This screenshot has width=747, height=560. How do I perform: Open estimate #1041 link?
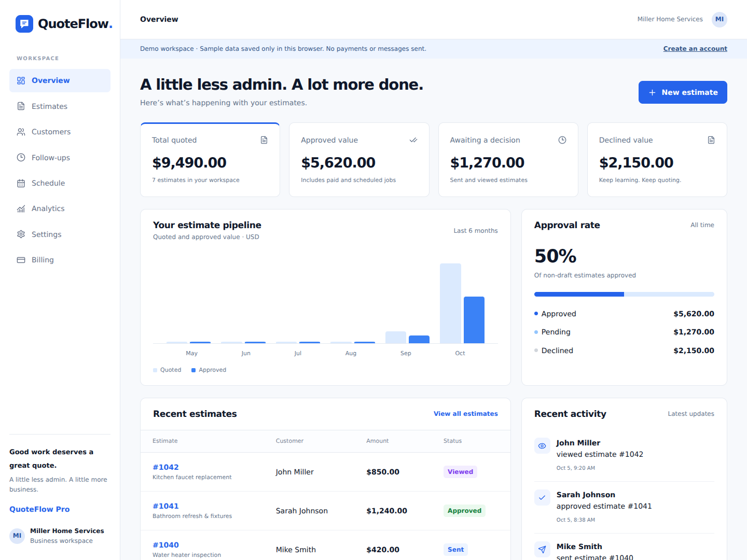pyautogui.click(x=165, y=506)
